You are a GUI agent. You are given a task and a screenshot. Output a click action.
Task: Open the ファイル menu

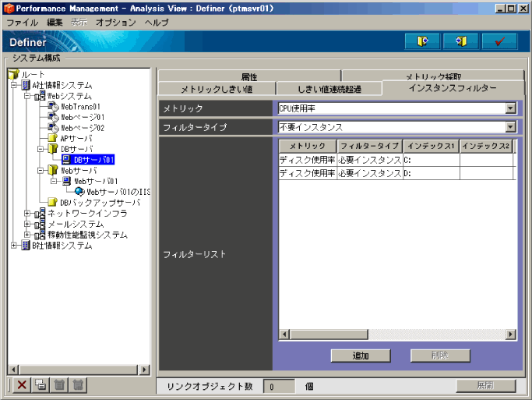coord(23,23)
